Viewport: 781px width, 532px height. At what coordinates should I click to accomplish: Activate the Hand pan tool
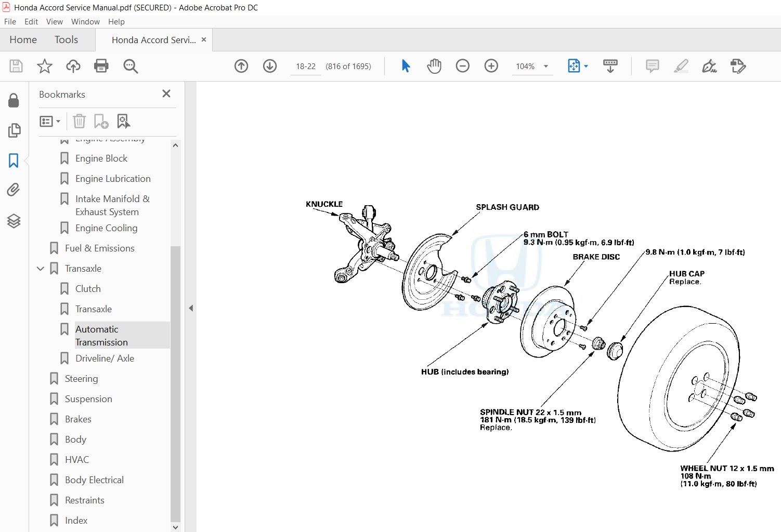click(x=434, y=66)
